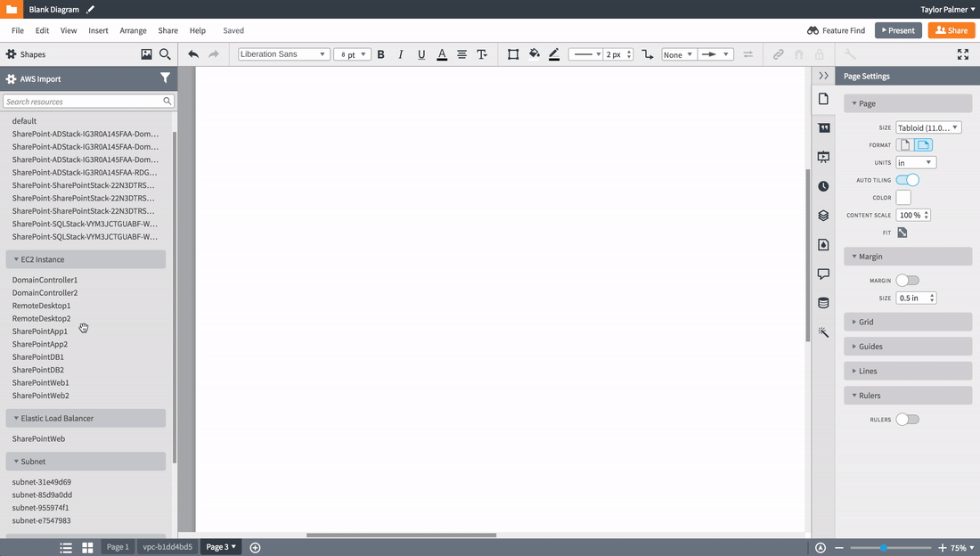This screenshot has height=556, width=980.
Task: Open the revision history panel
Action: [x=823, y=185]
